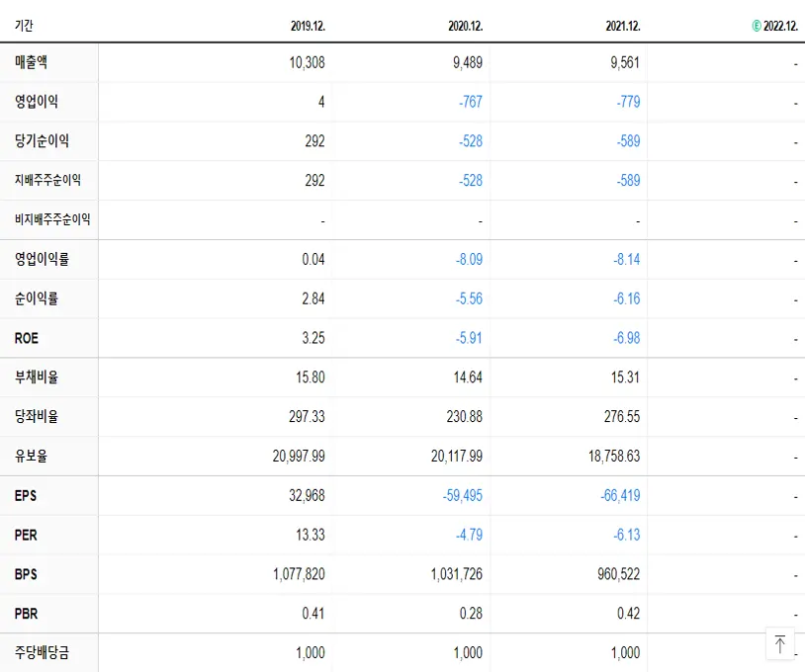The image size is (805, 672).
Task: Click the 32,968 EPS value
Action: (307, 495)
